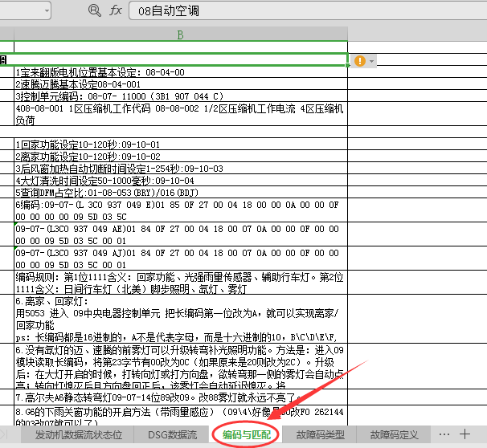Expand the error warning dropdown arrow
Screen dimensions: 487x448
click(372, 61)
